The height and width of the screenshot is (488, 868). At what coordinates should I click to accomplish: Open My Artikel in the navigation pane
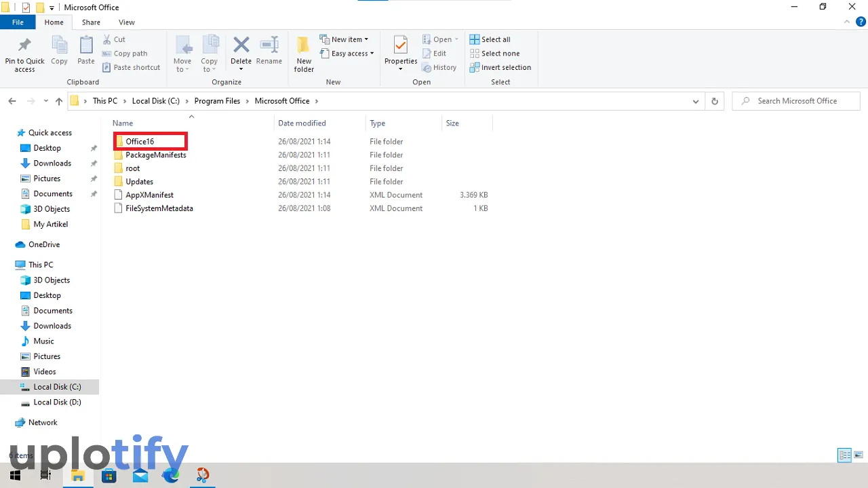45,224
